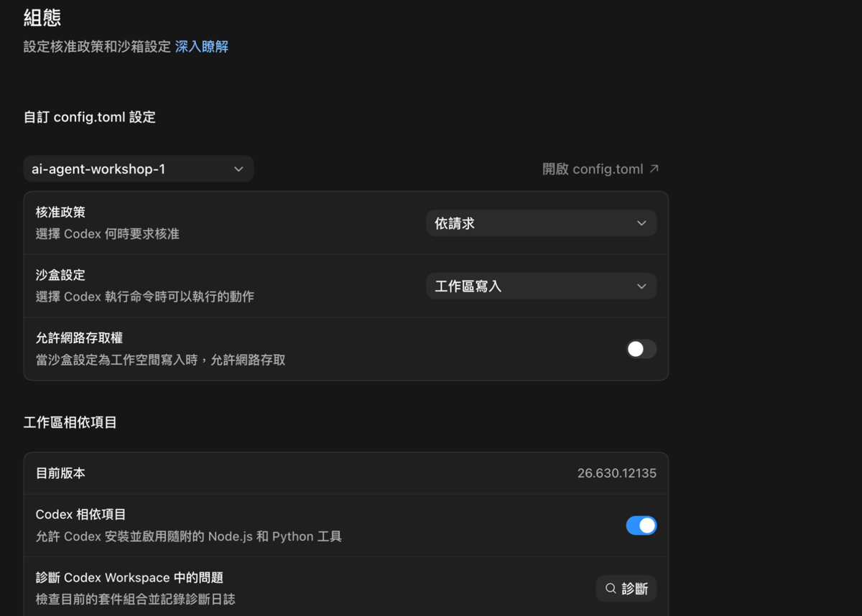Click the version number 26.630.12135
This screenshot has width=862, height=616.
pyautogui.click(x=617, y=473)
